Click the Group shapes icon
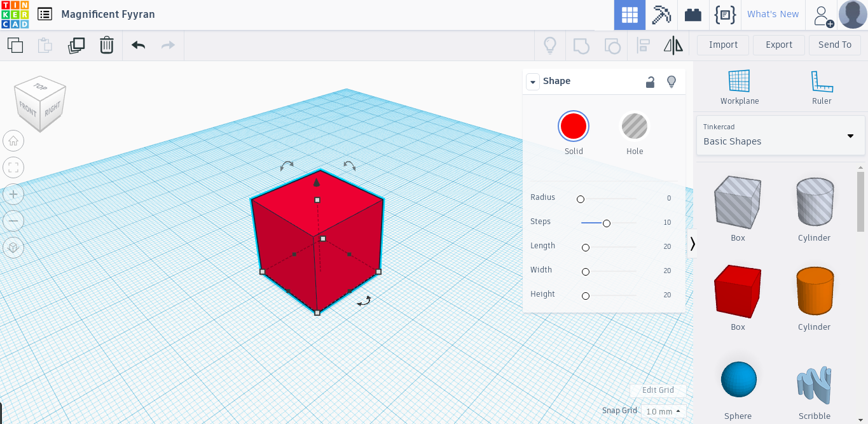Image resolution: width=868 pixels, height=424 pixels. (x=581, y=45)
